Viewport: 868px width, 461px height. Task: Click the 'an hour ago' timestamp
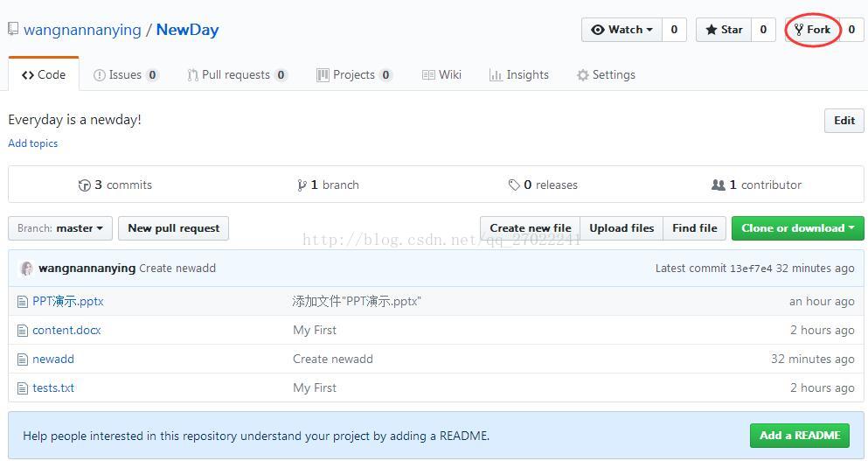coord(822,302)
